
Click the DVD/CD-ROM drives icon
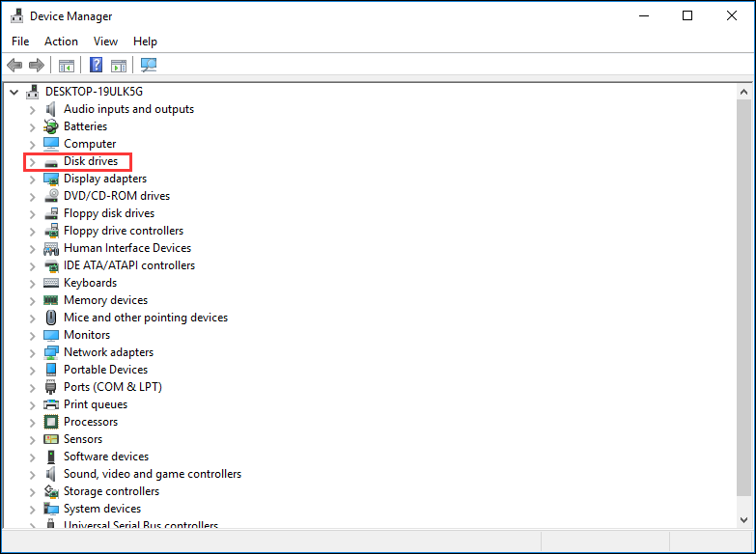[50, 196]
